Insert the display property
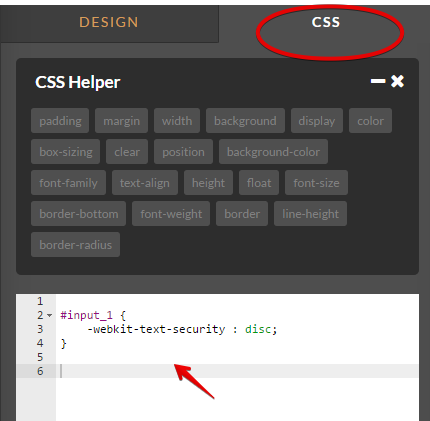The width and height of the screenshot is (430, 421). coord(317,121)
